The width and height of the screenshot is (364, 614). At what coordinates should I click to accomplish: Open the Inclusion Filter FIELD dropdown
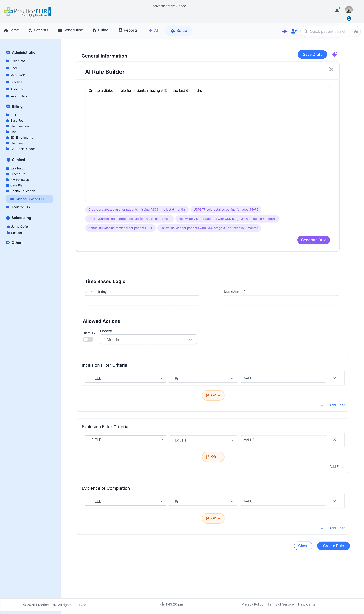point(125,378)
